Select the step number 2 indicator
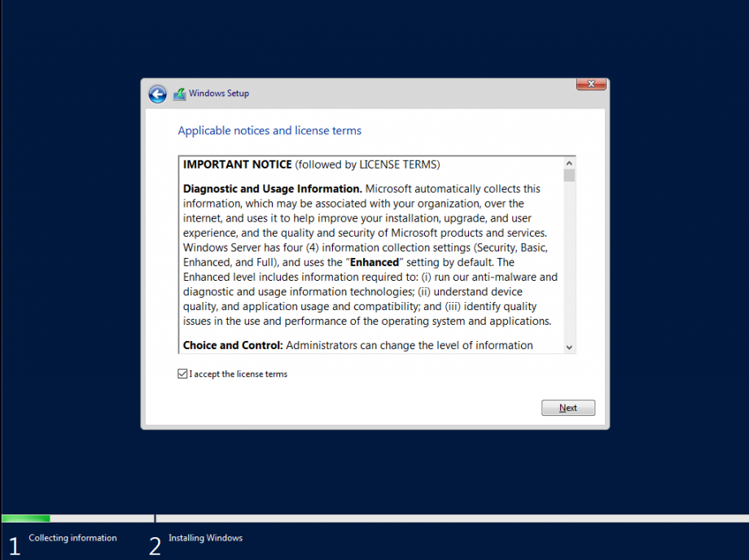The height and width of the screenshot is (560, 749). click(x=155, y=545)
